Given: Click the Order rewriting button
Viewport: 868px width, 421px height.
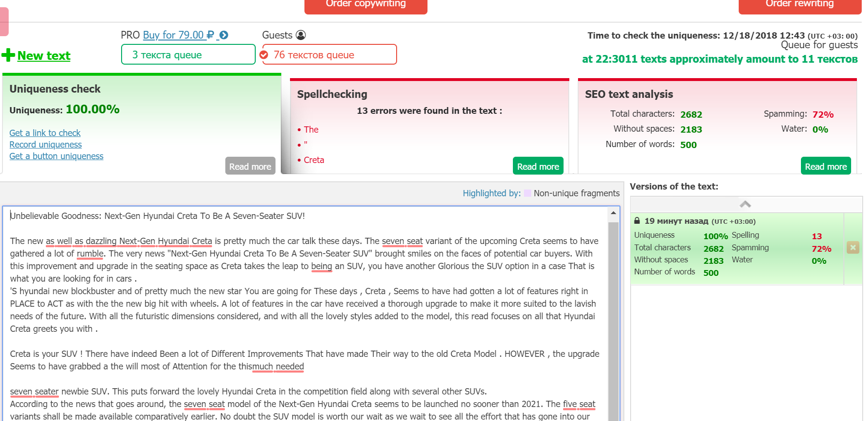Looking at the screenshot, I should click(x=799, y=5).
